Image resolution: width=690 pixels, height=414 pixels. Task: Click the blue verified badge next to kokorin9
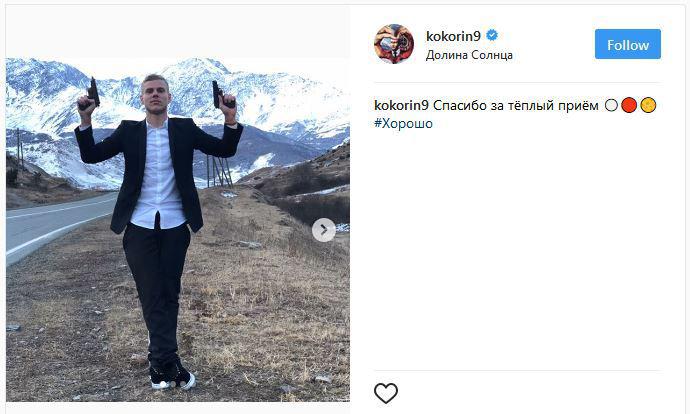[x=492, y=35]
